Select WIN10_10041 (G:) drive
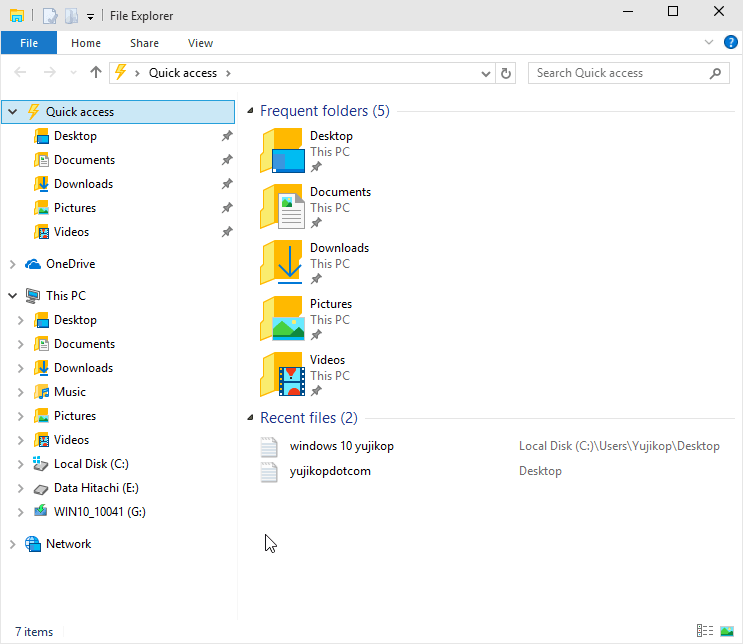The width and height of the screenshot is (743, 644). tap(100, 512)
